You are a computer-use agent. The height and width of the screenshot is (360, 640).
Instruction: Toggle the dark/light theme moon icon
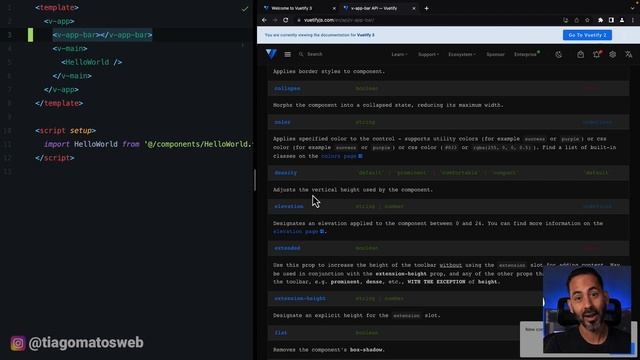pyautogui.click(x=558, y=54)
